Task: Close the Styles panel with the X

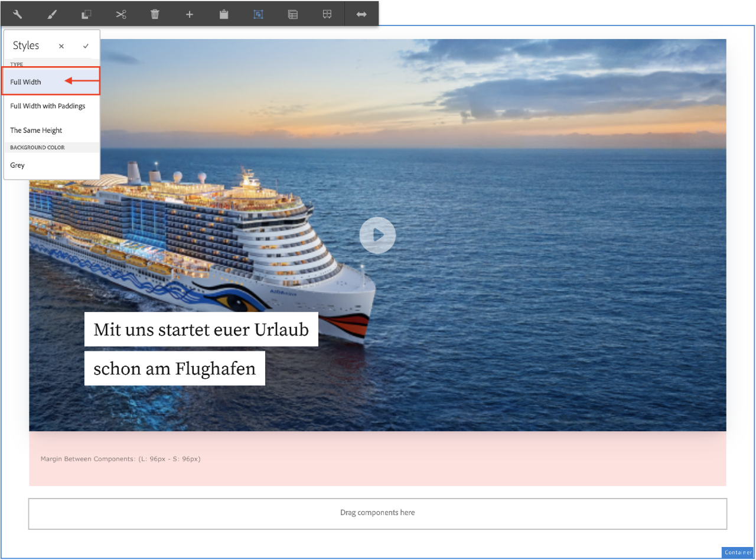Action: coord(61,45)
